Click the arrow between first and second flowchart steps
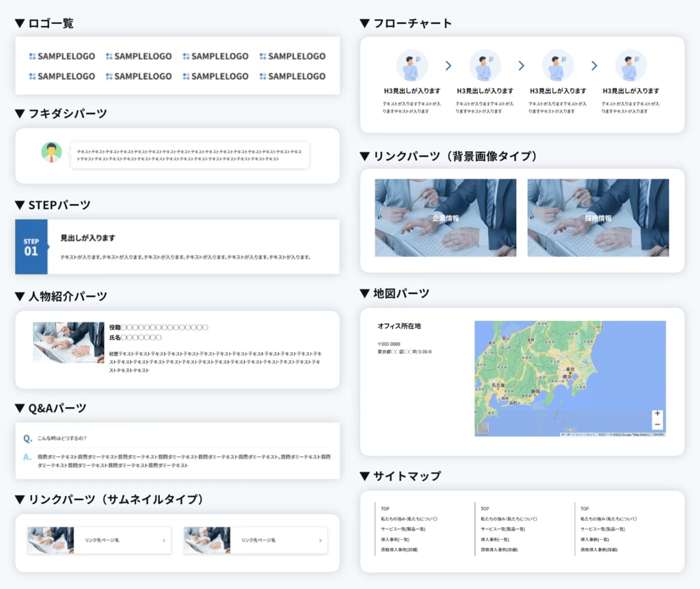 (x=448, y=66)
